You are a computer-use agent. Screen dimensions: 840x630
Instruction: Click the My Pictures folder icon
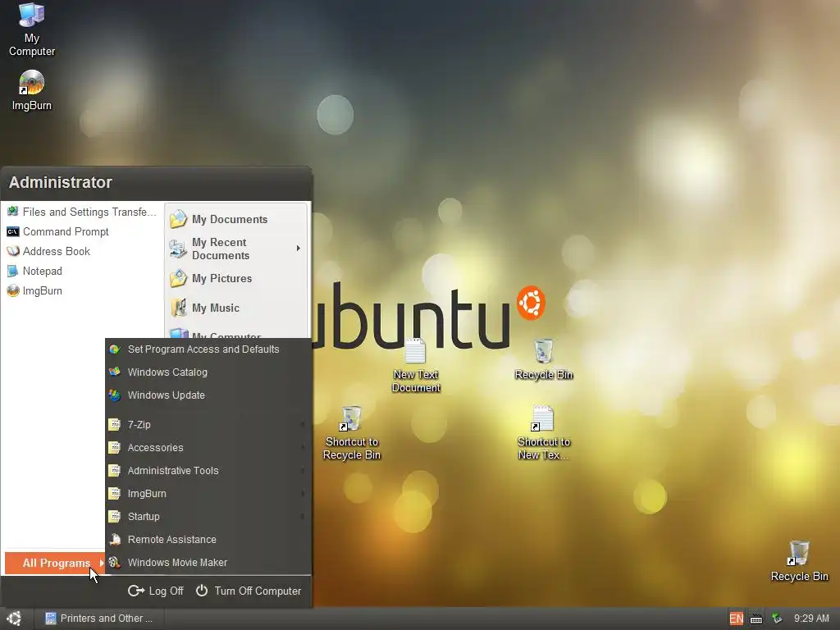[178, 278]
